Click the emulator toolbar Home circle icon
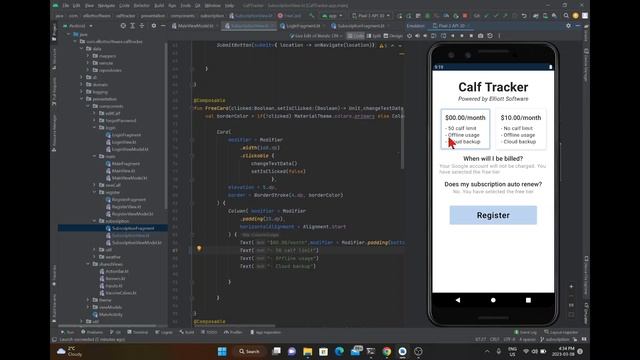Viewport: 640px width, 360px height. [462, 36]
